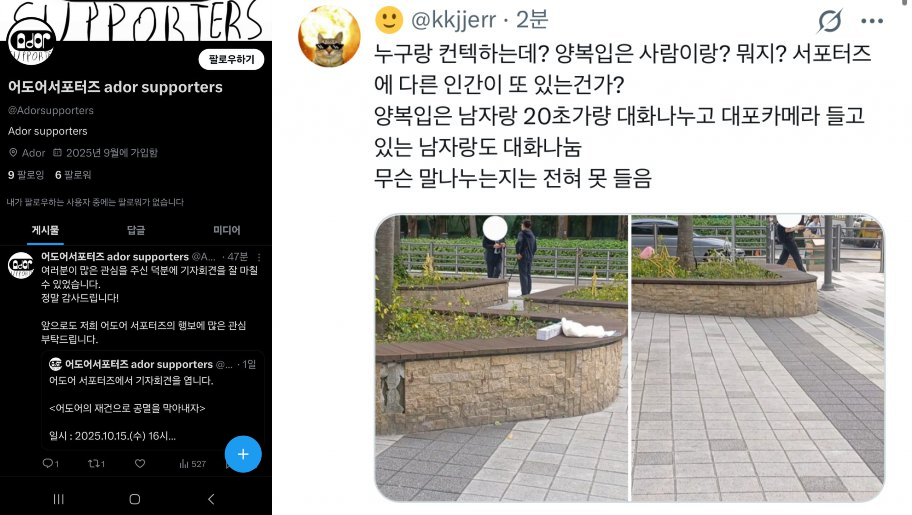Viewport: 912px width, 515px height.
Task: Open the 6 팔로워 followers list
Action: tap(73, 175)
